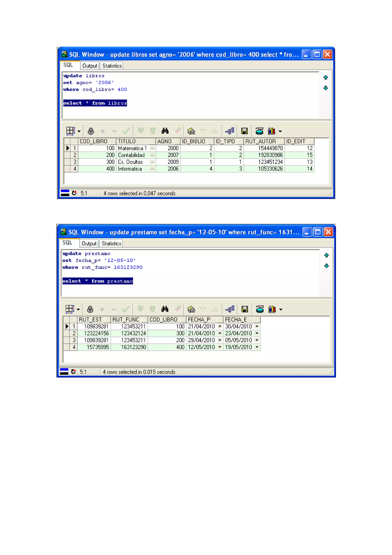Open FECHA_E date dropdown for 19/05/2010
Screen dimensions: 392x555
[x=257, y=347]
